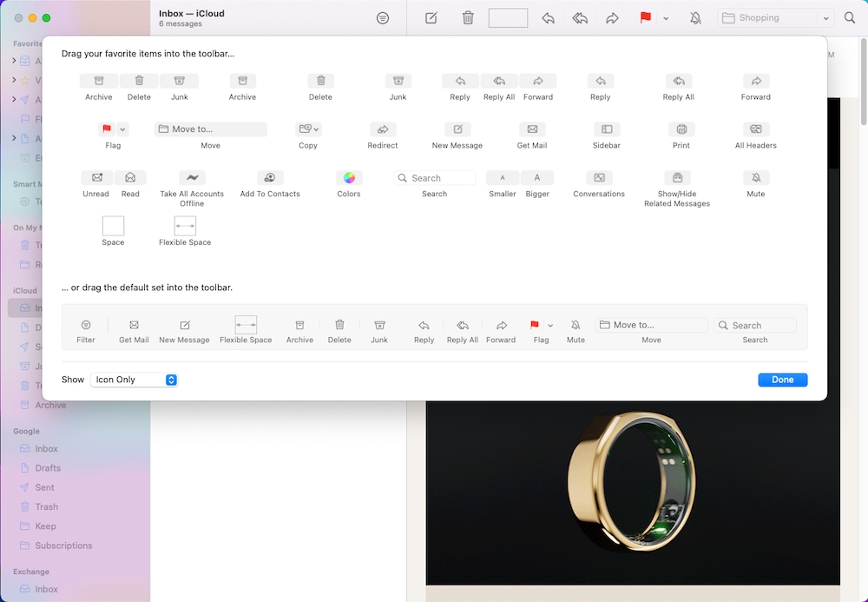Open the Flag color dropdown in the sheet
868x602 pixels.
pos(121,128)
